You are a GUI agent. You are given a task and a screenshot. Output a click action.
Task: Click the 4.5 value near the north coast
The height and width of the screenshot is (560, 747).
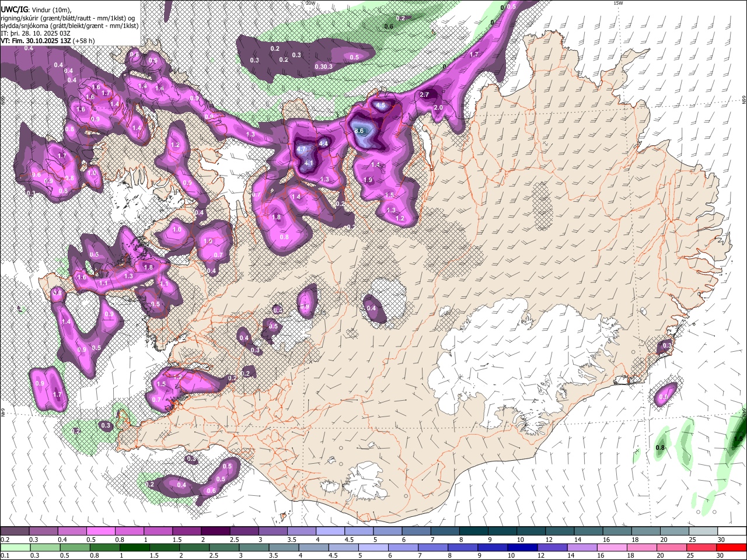point(381,106)
